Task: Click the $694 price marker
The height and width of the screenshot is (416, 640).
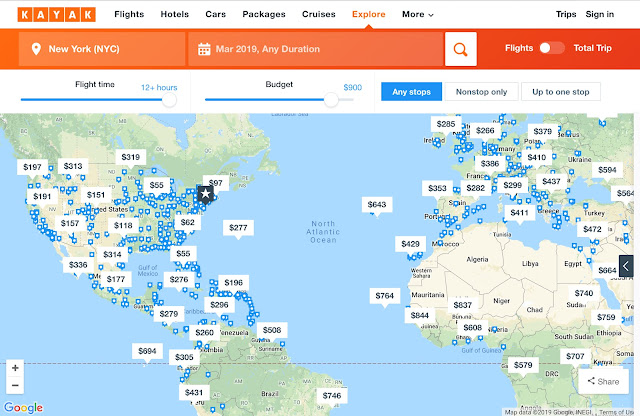Action: tap(147, 351)
